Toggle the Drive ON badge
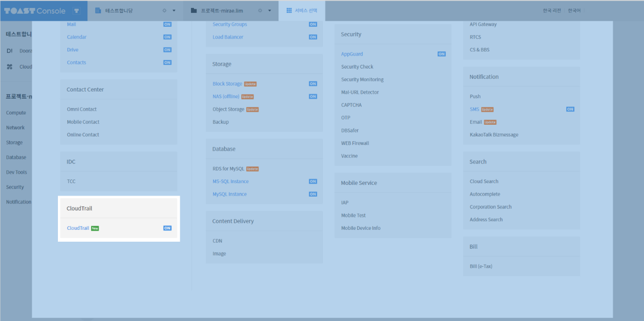Screen dimensions: 644x321 (x=167, y=50)
